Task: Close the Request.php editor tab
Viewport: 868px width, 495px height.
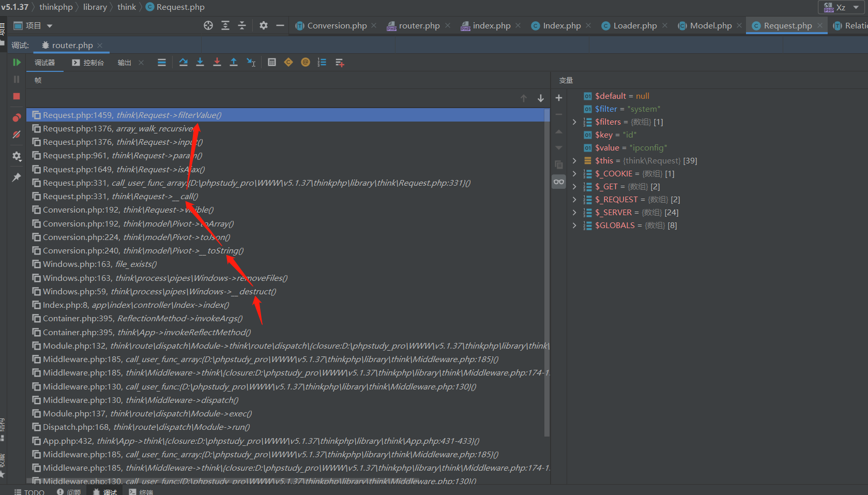Action: (820, 25)
